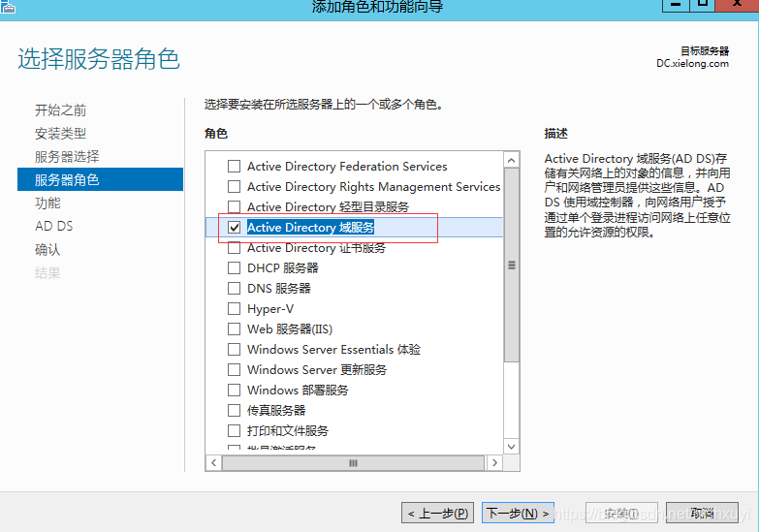
Task: Click the vertical scrollbar thumb
Action: click(512, 265)
